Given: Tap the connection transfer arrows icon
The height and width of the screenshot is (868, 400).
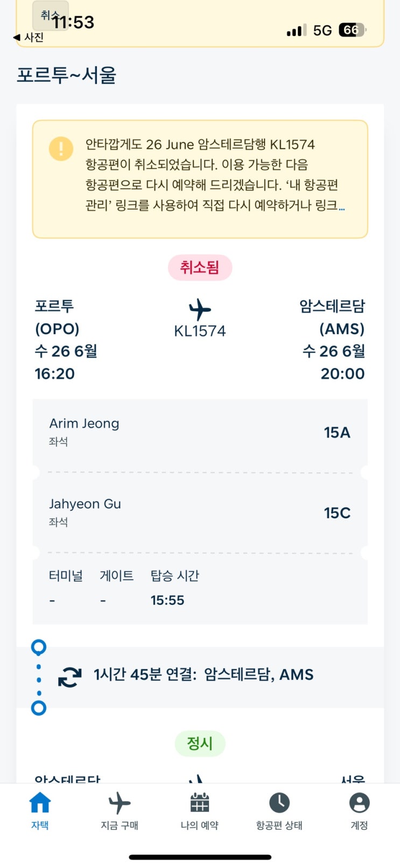Looking at the screenshot, I should click(69, 677).
